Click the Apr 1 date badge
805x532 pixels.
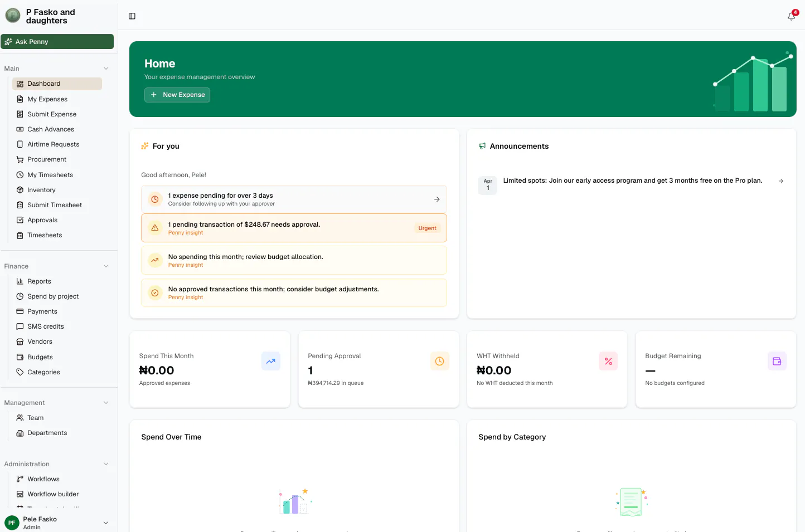(x=488, y=185)
